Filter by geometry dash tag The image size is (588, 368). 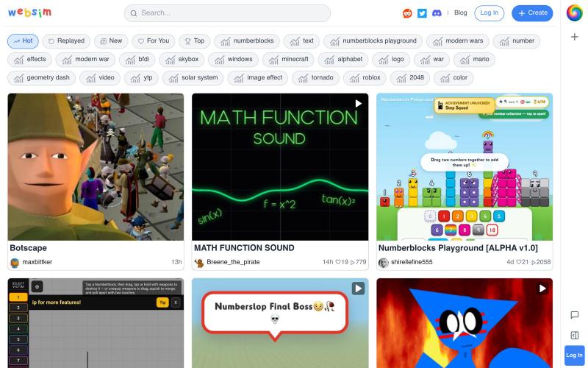[41, 78]
